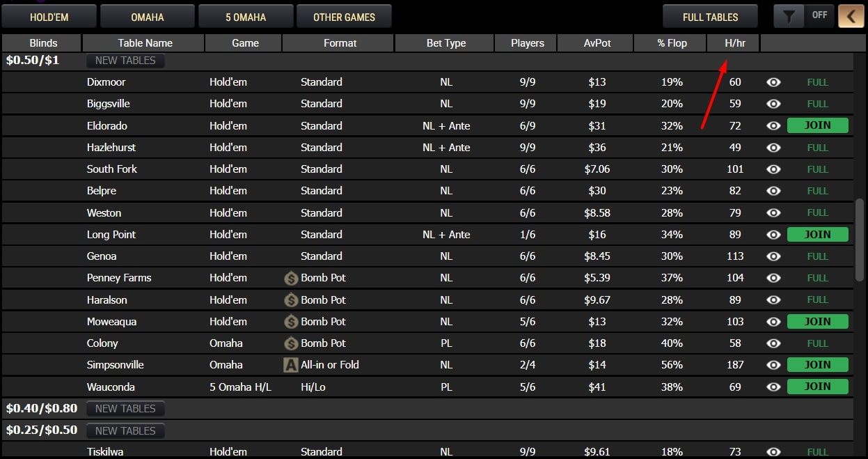Toggle the filter OFF switch

tap(819, 16)
